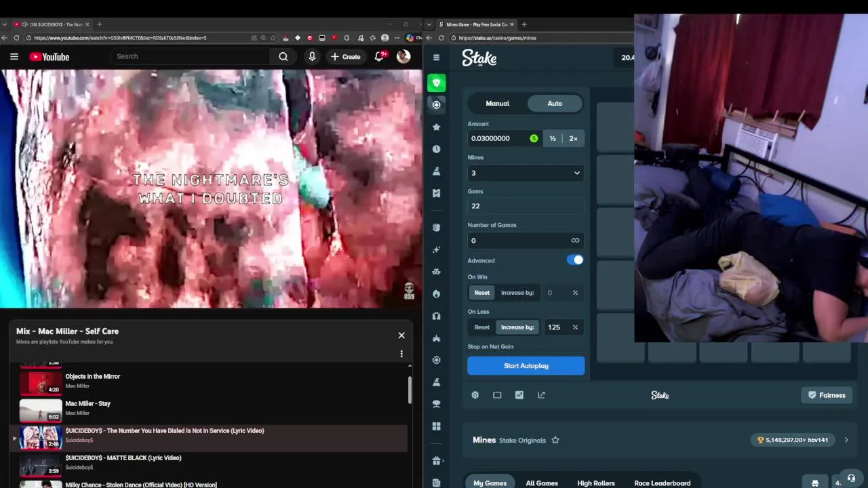
Task: Click the YouTube search magnifier button
Action: pos(283,57)
